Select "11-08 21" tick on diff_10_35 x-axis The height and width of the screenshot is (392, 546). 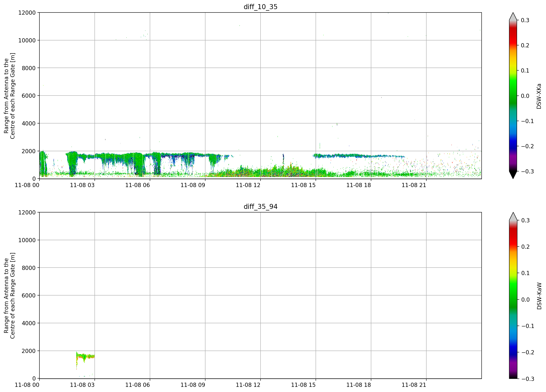coord(414,185)
